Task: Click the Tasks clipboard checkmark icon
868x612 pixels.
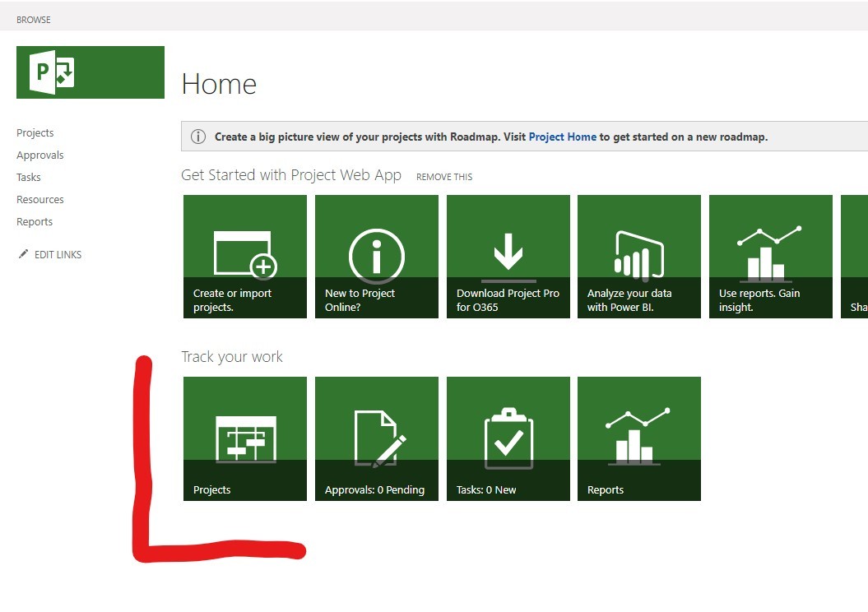Action: 508,438
